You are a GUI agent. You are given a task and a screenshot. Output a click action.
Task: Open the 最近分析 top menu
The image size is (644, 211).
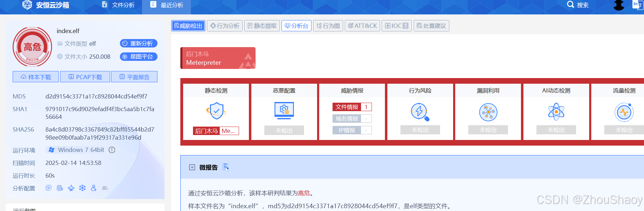pyautogui.click(x=167, y=5)
